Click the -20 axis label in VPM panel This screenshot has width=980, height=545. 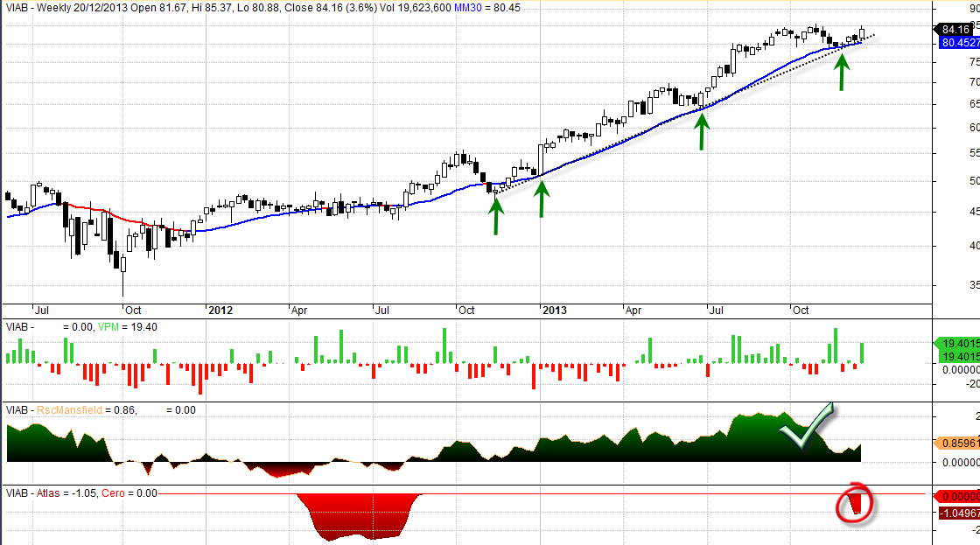click(972, 384)
